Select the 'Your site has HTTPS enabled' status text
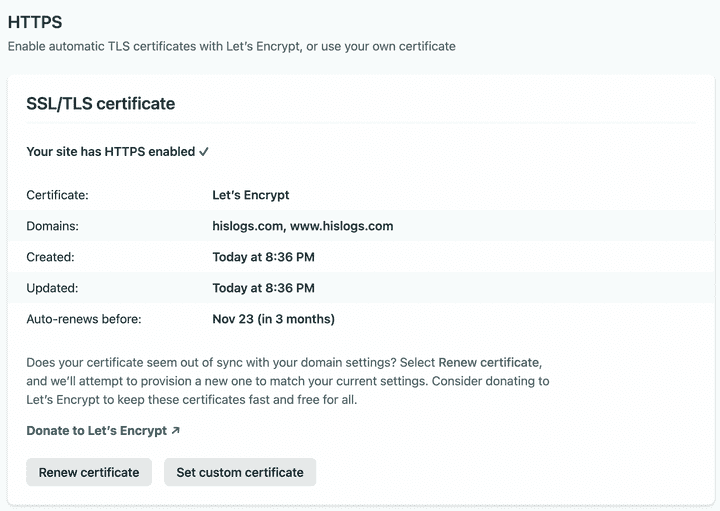The height and width of the screenshot is (511, 720). (x=111, y=152)
